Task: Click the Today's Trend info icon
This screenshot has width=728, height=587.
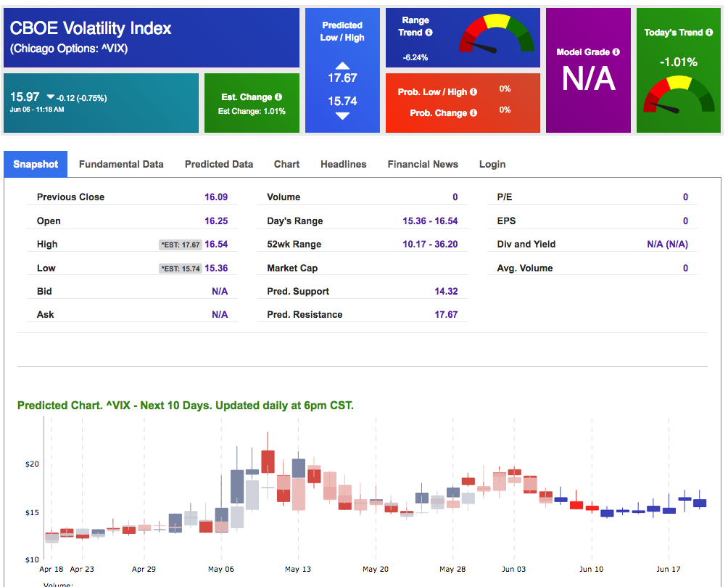Action: click(709, 32)
